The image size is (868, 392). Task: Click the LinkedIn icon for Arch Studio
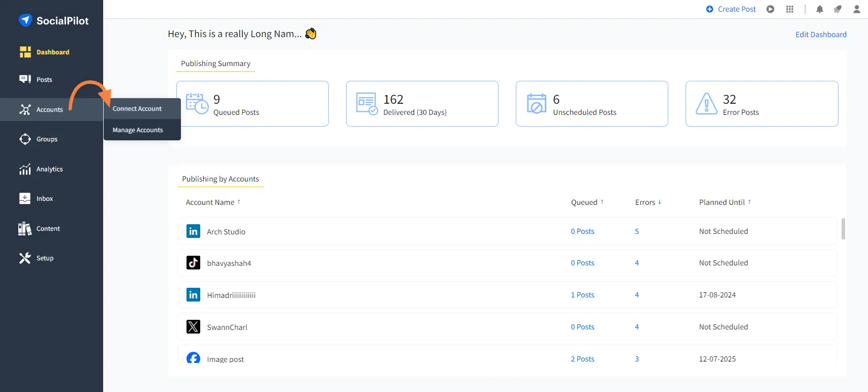point(193,231)
